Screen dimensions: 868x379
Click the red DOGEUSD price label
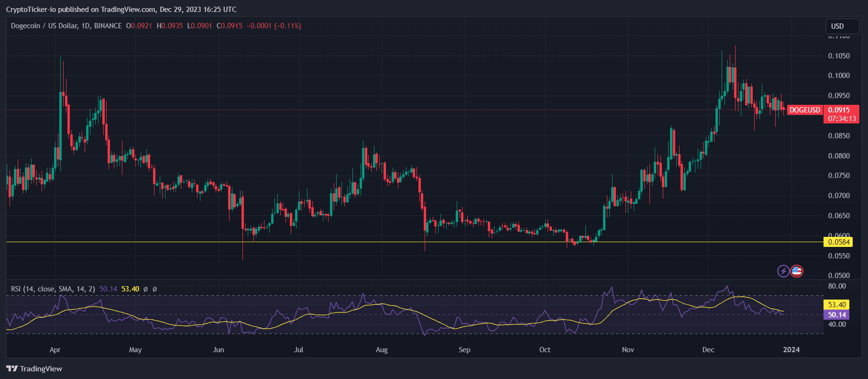pyautogui.click(x=804, y=110)
